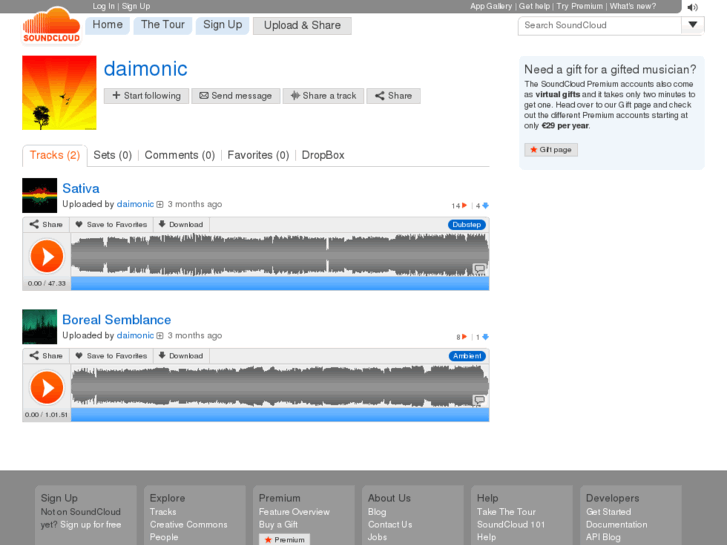The width and height of the screenshot is (727, 545).
Task: Save Boreal Semblance to Favorites
Action: (111, 356)
